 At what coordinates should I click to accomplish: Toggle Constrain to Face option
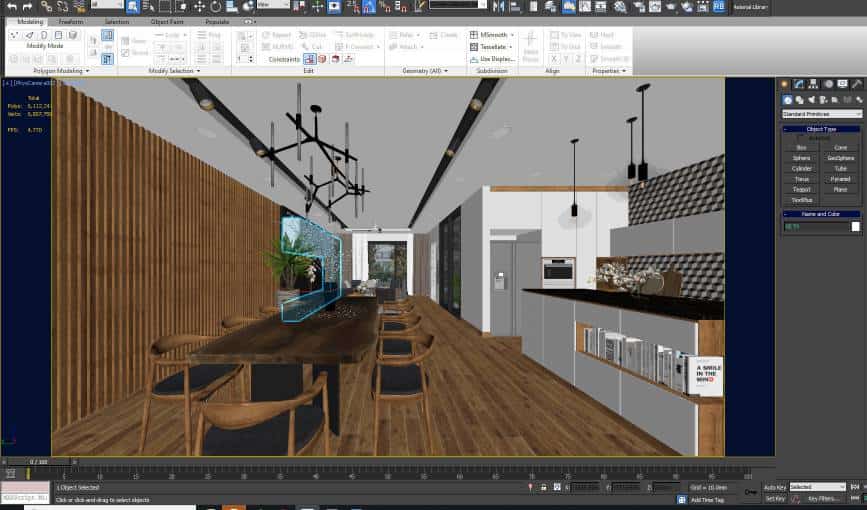click(335, 59)
